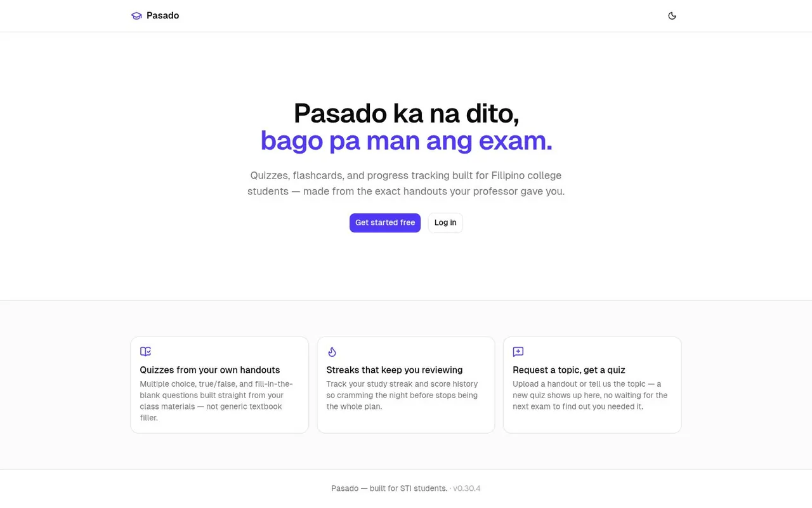Click the flame icon on streaks card
812x508 pixels.
[332, 352]
